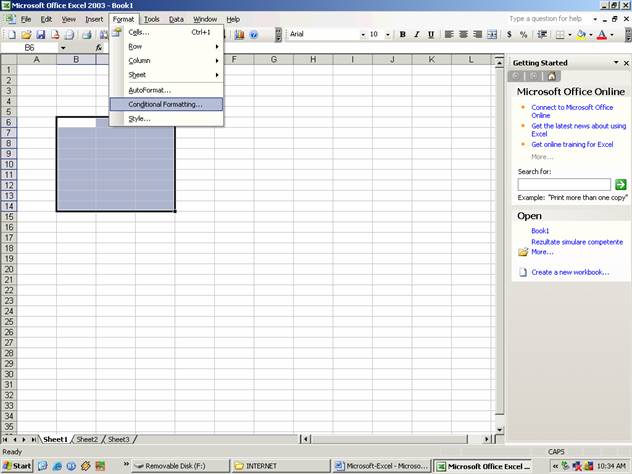
Task: Click the blue Help question mark icon
Action: (x=254, y=35)
